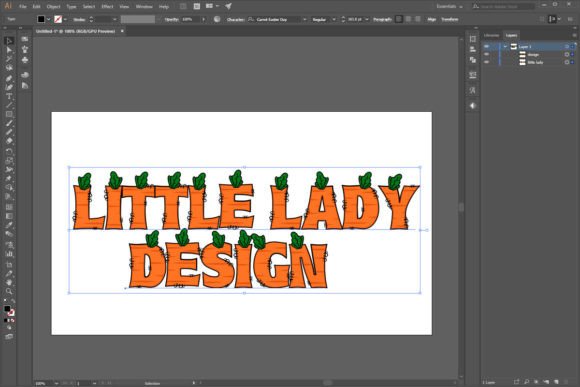Open the font size dropdown arrow
The height and width of the screenshot is (387, 580).
point(367,19)
